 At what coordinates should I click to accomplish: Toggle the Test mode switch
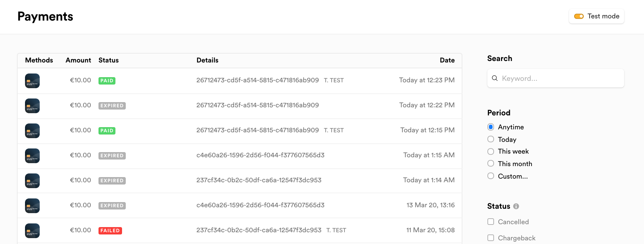point(579,16)
